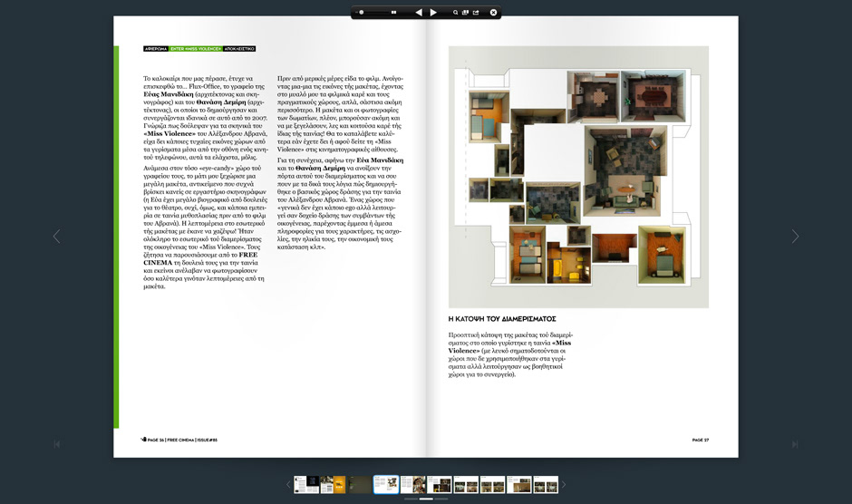Open the page thumbnails overview icon
Screen dimensions: 852x504
tap(465, 12)
